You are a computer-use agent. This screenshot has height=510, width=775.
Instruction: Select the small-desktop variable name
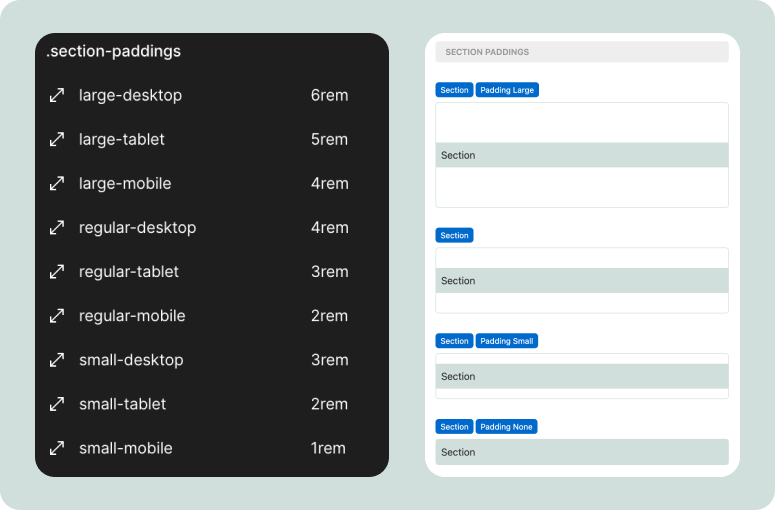click(131, 360)
